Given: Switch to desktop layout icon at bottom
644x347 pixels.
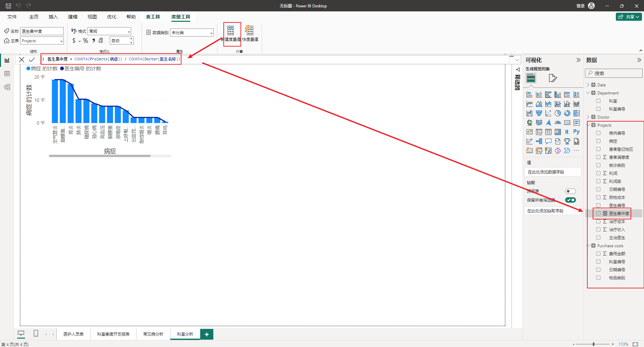Looking at the screenshot, I should coord(21,334).
